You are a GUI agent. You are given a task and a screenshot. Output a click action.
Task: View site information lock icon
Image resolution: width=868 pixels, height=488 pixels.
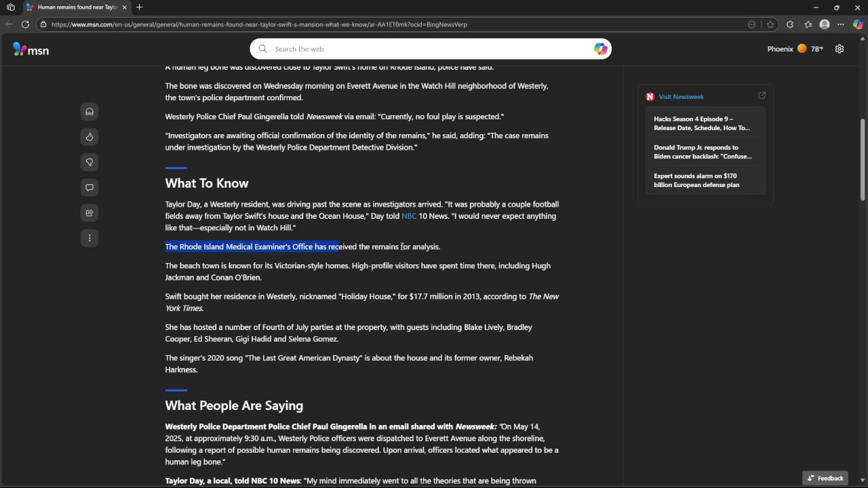(43, 24)
